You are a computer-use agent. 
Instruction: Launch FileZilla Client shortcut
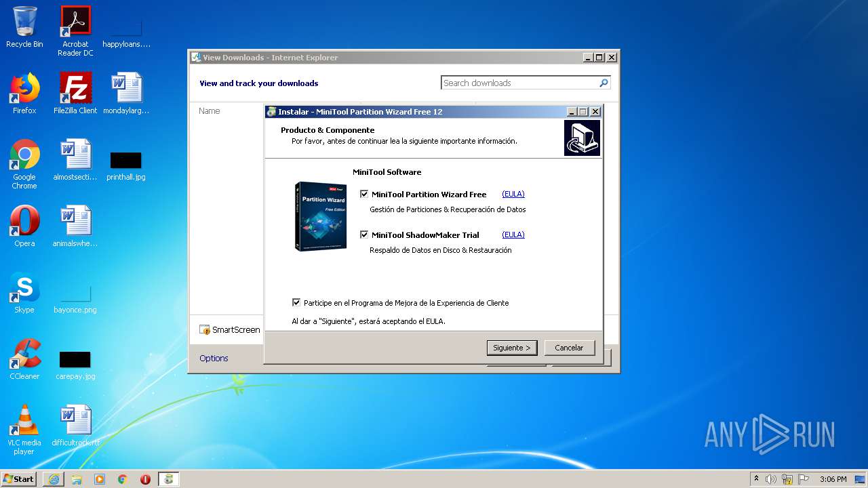[x=75, y=93]
